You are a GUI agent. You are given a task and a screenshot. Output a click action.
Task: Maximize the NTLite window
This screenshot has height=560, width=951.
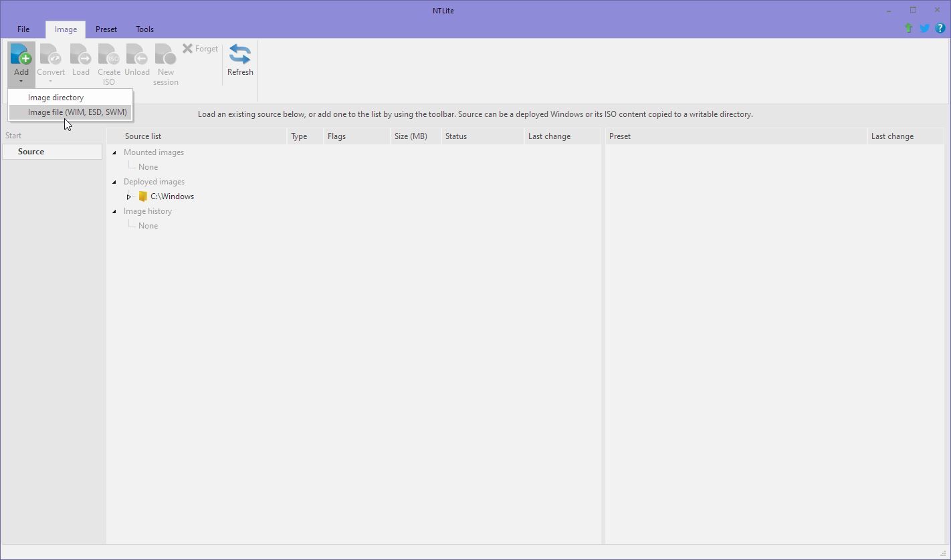(x=913, y=10)
